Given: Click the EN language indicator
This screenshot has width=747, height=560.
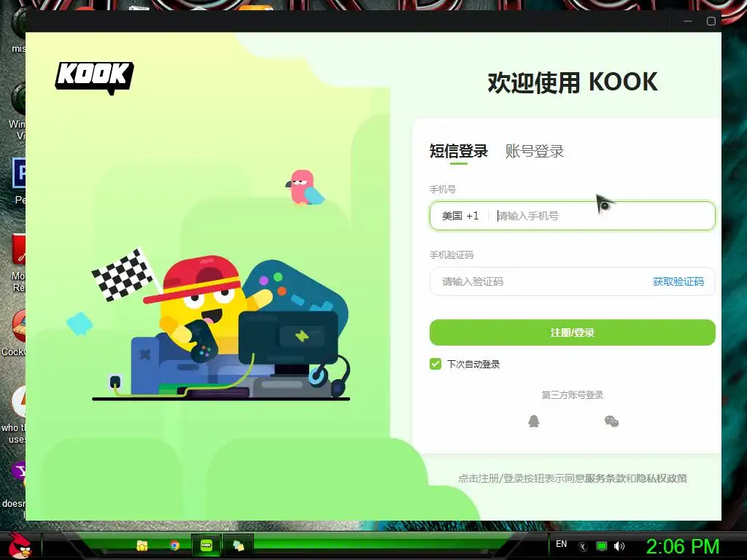Looking at the screenshot, I should [x=561, y=544].
